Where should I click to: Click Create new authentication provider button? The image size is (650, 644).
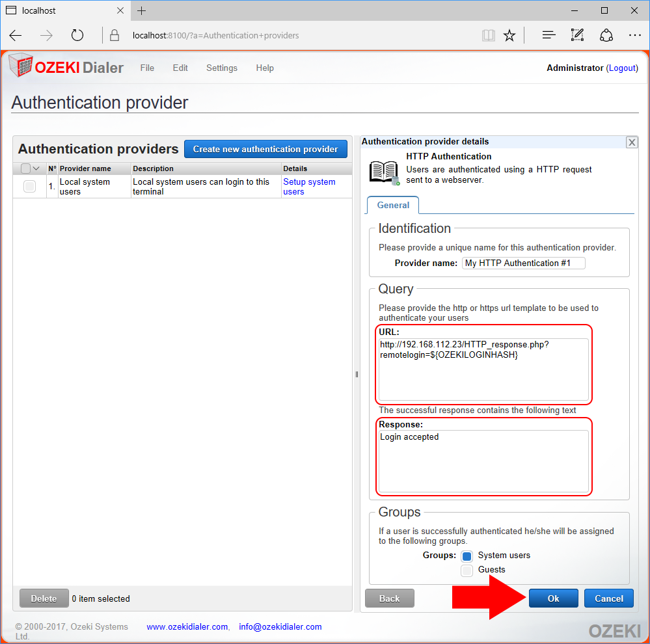pos(265,149)
